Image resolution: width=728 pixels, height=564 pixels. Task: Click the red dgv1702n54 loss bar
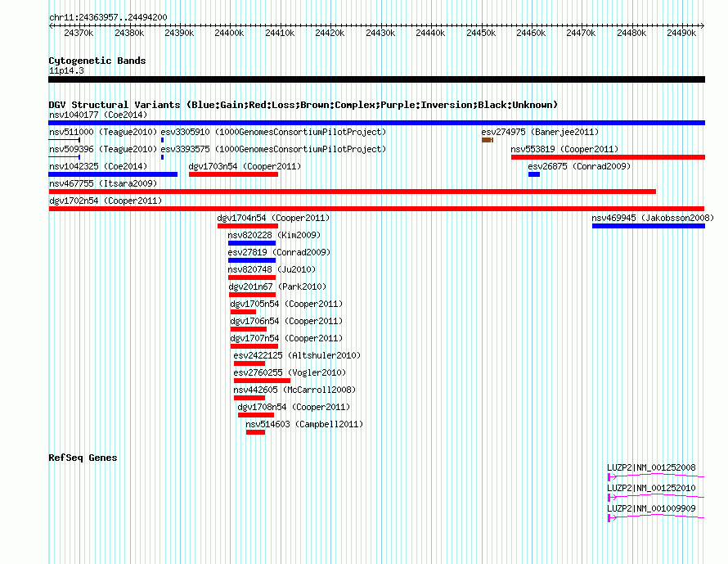click(376, 209)
